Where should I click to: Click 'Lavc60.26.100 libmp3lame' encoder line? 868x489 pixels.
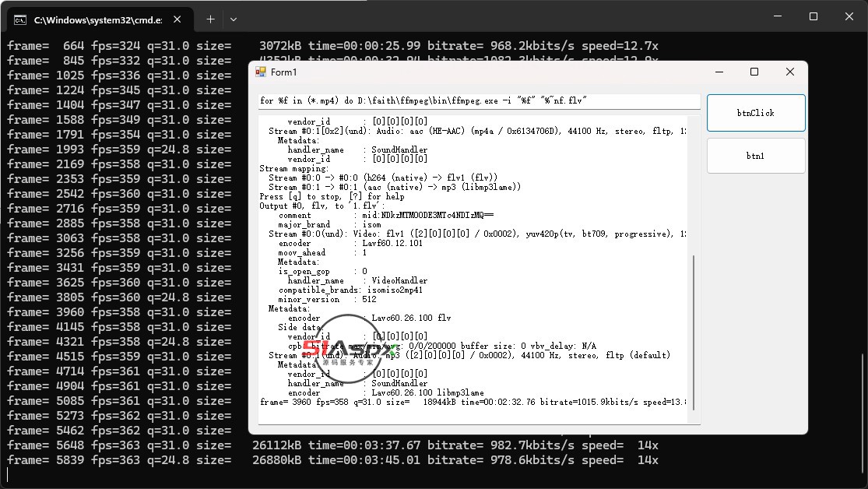[386, 392]
